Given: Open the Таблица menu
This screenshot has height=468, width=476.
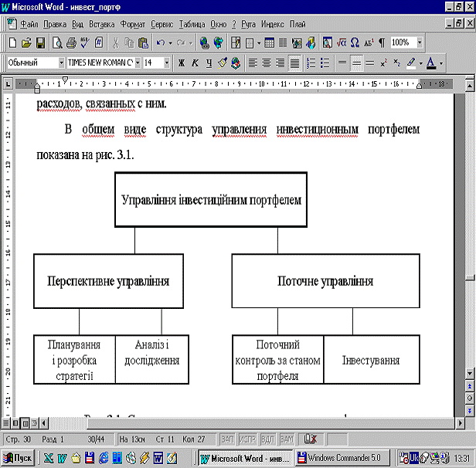Looking at the screenshot, I should pyautogui.click(x=192, y=25).
